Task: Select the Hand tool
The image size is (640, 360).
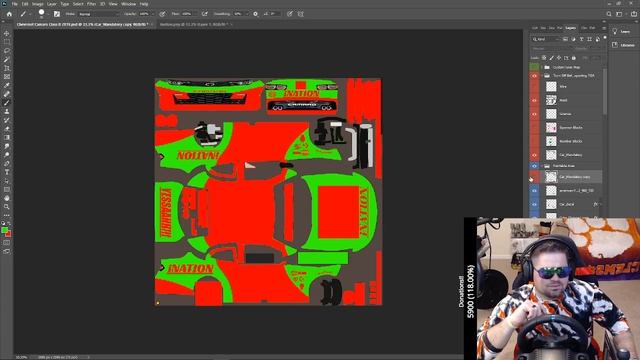Action: pyautogui.click(x=7, y=198)
